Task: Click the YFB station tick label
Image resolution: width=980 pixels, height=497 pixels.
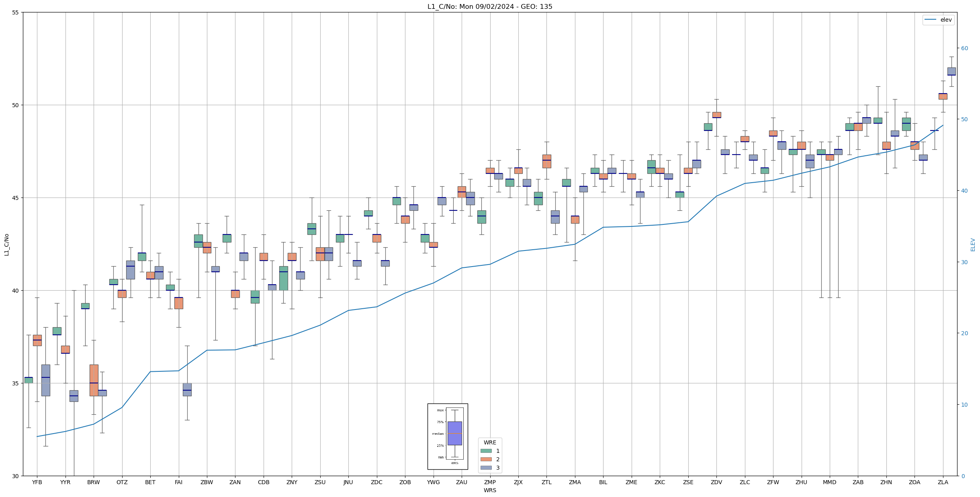Action: [37, 482]
